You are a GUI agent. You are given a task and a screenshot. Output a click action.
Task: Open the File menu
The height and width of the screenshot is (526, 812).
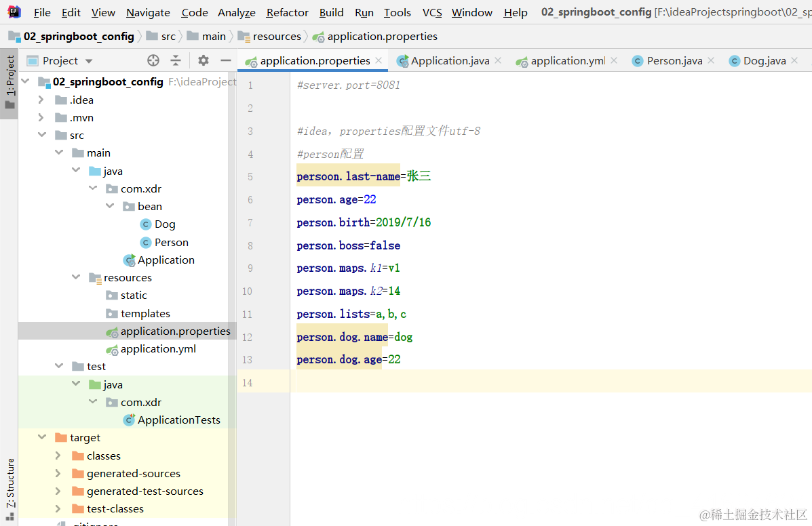[42, 12]
